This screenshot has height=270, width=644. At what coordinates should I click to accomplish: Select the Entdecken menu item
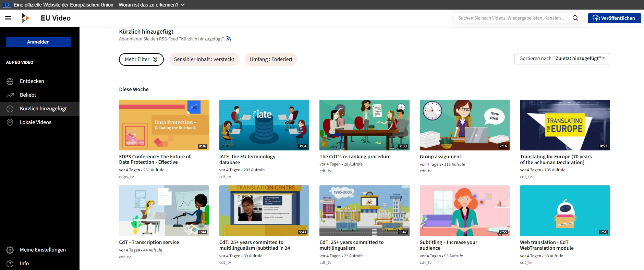40,81
